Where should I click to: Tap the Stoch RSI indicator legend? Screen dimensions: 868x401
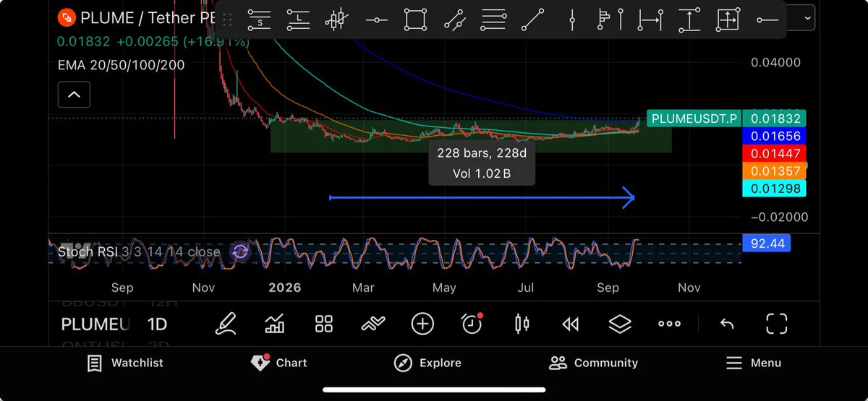click(139, 251)
